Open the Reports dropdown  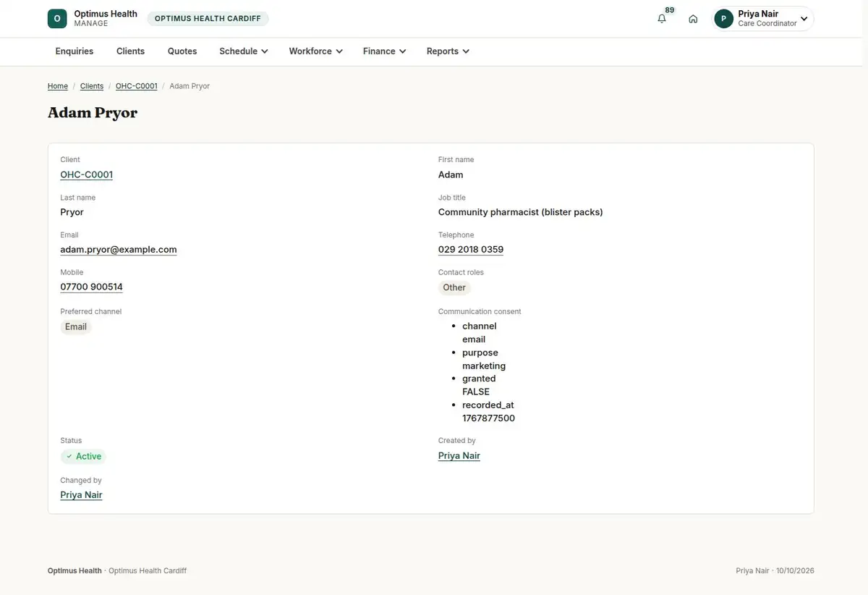click(x=448, y=51)
